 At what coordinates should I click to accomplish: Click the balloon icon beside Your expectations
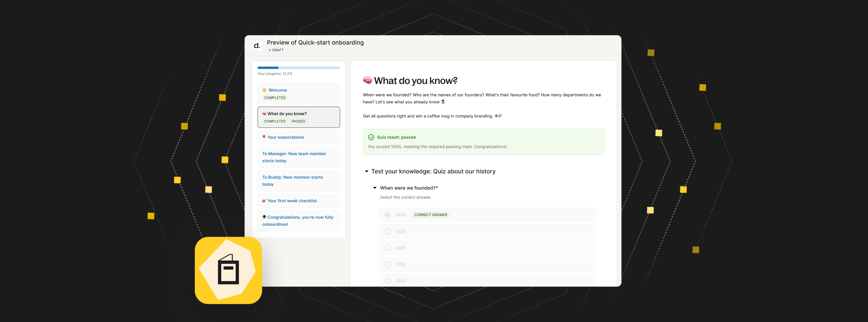264,137
